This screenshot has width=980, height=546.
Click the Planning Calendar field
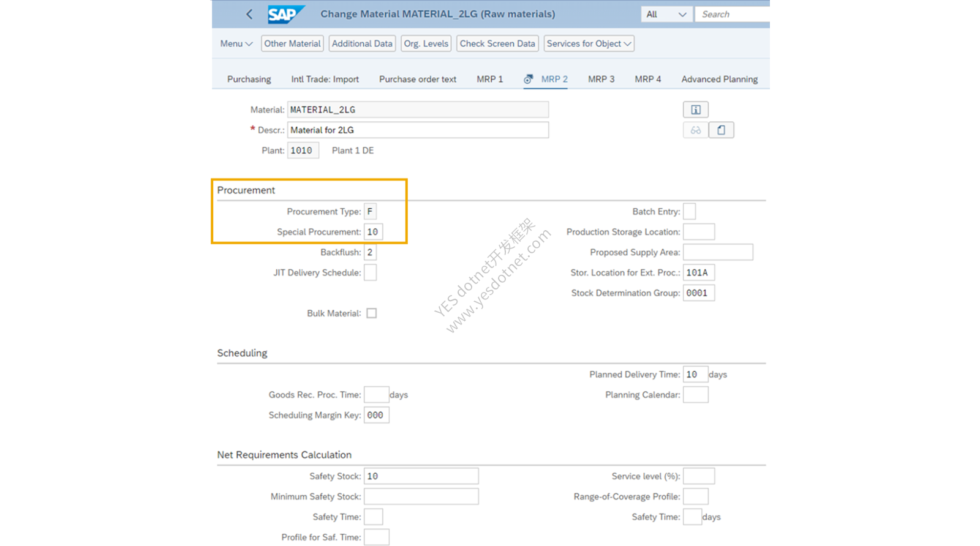(x=695, y=395)
